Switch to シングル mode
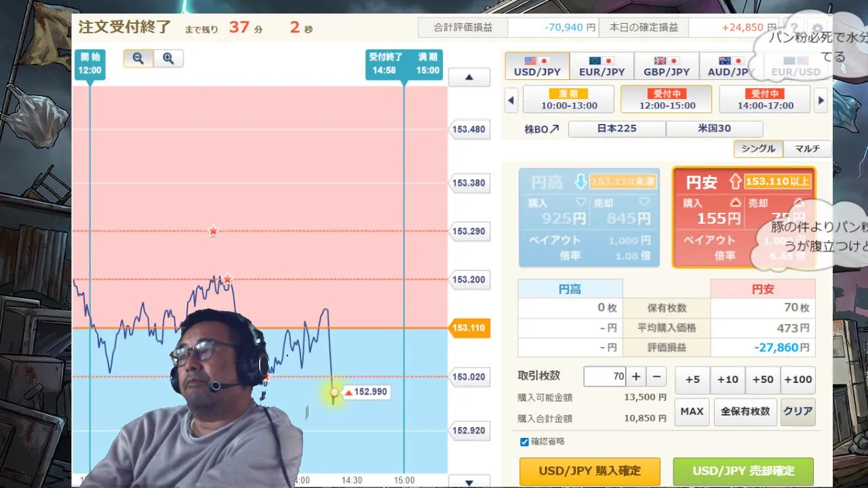 pyautogui.click(x=758, y=148)
